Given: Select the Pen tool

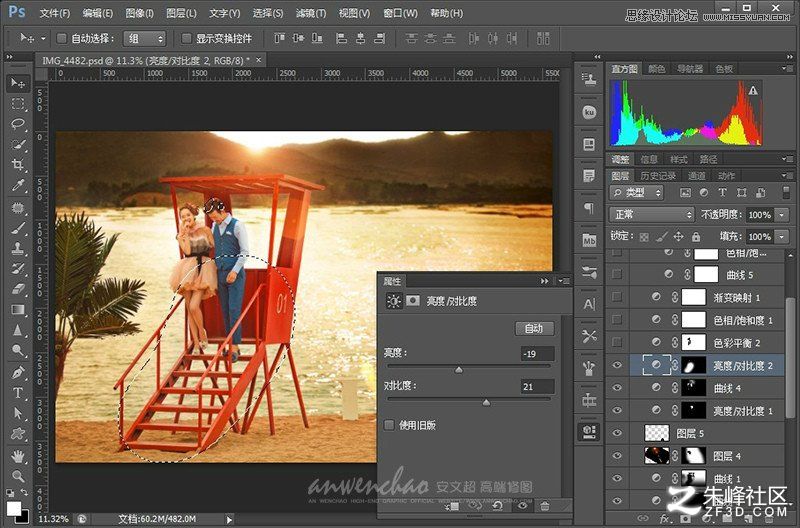Looking at the screenshot, I should [18, 372].
